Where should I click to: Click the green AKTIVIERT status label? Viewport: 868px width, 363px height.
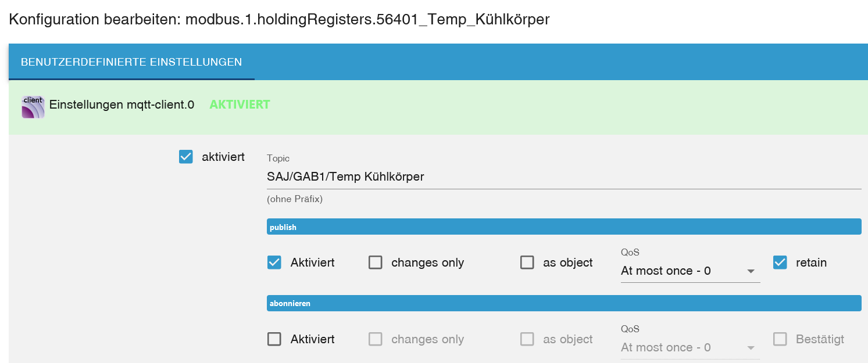click(x=240, y=105)
